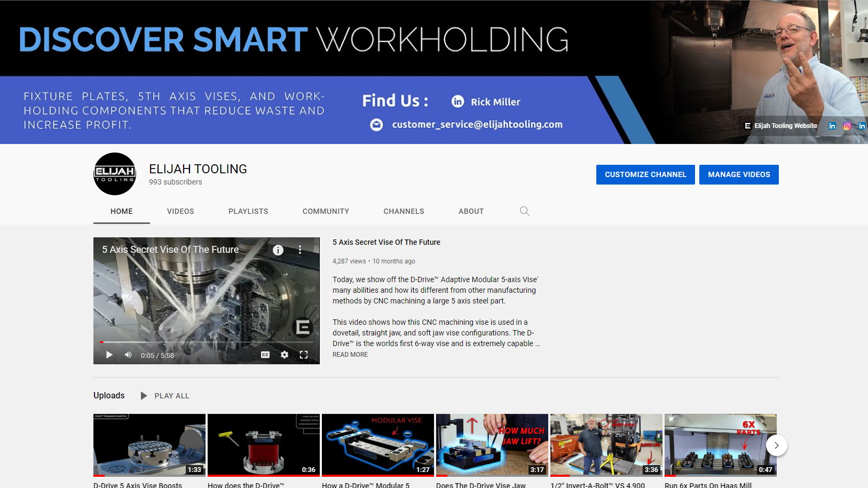Viewport: 868px width, 488px height.
Task: Show video info card icon
Action: pos(278,250)
